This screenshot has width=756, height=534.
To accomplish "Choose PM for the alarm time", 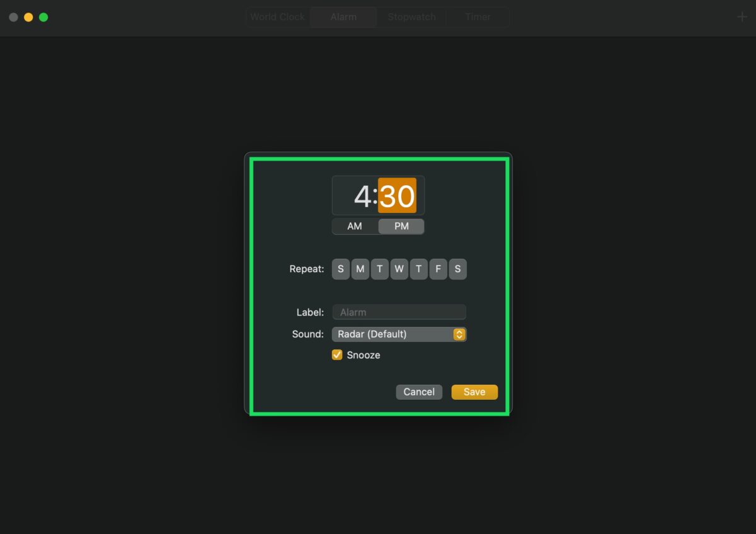I will click(x=401, y=226).
